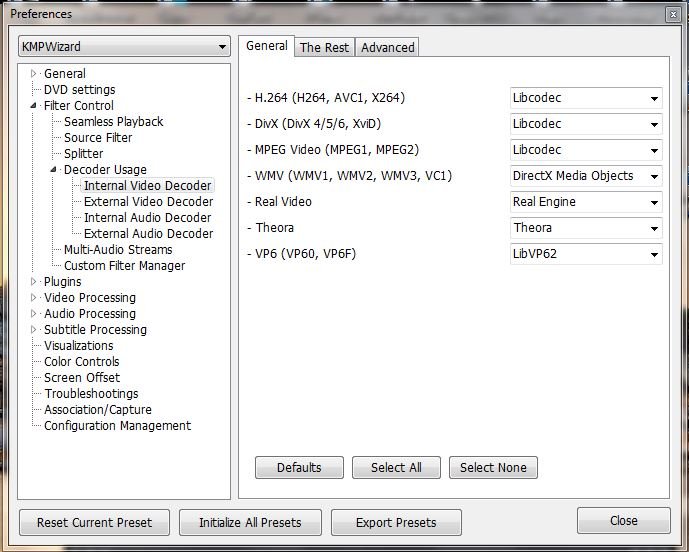The height and width of the screenshot is (552, 689).
Task: Open the VP6 decoder dropdown
Action: point(585,254)
